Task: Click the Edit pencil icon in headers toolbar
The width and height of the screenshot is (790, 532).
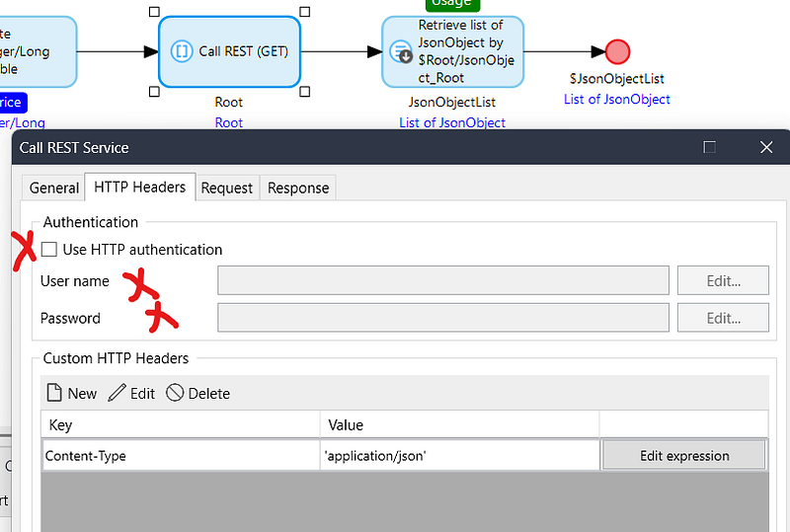Action: click(118, 393)
